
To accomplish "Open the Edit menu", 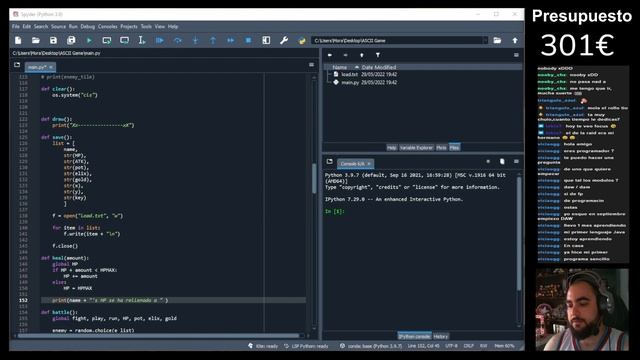I will pos(27,27).
